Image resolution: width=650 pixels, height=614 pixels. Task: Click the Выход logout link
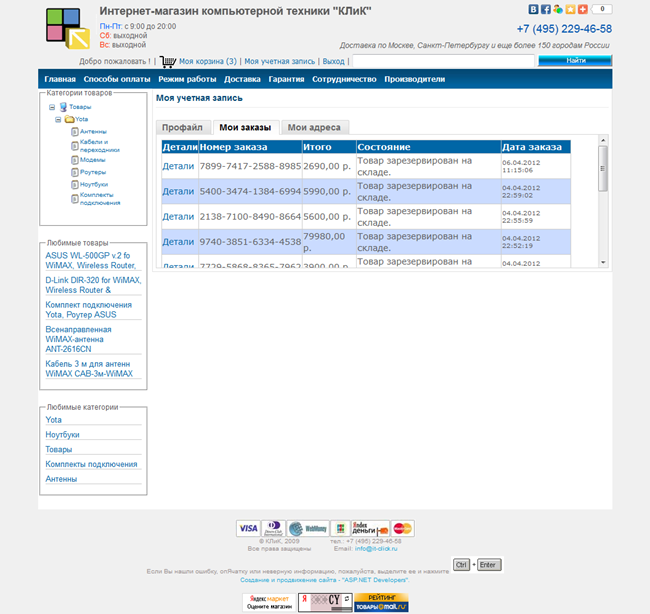(x=333, y=61)
